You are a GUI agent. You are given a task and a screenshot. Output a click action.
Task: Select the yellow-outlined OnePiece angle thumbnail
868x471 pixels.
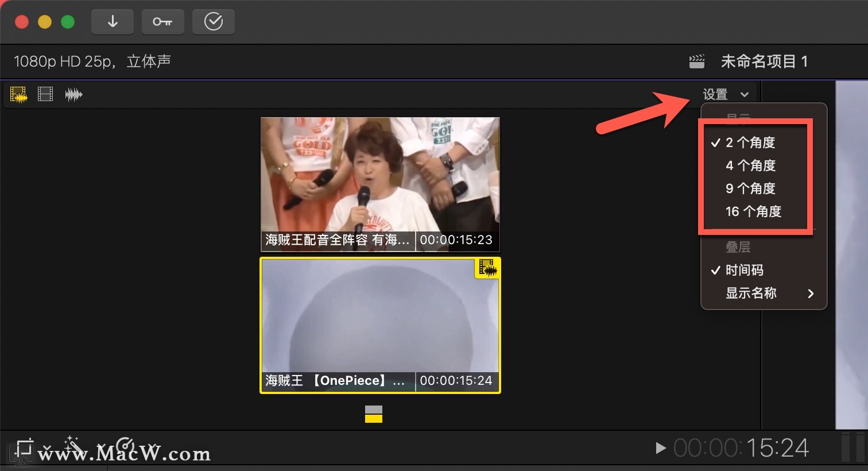[380, 325]
